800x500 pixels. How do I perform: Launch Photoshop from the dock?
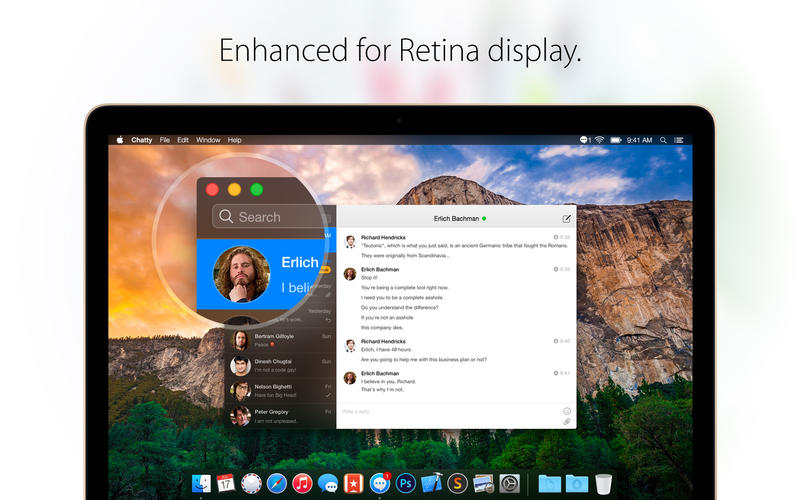pos(406,483)
